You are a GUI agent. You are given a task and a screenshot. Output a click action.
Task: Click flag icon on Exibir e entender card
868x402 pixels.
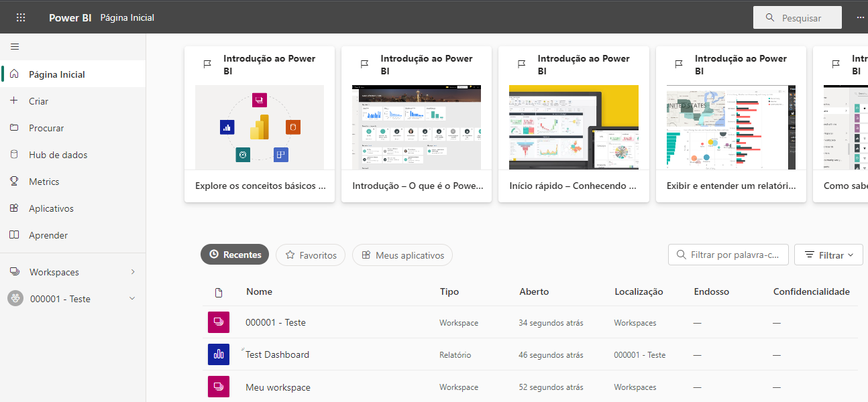679,64
